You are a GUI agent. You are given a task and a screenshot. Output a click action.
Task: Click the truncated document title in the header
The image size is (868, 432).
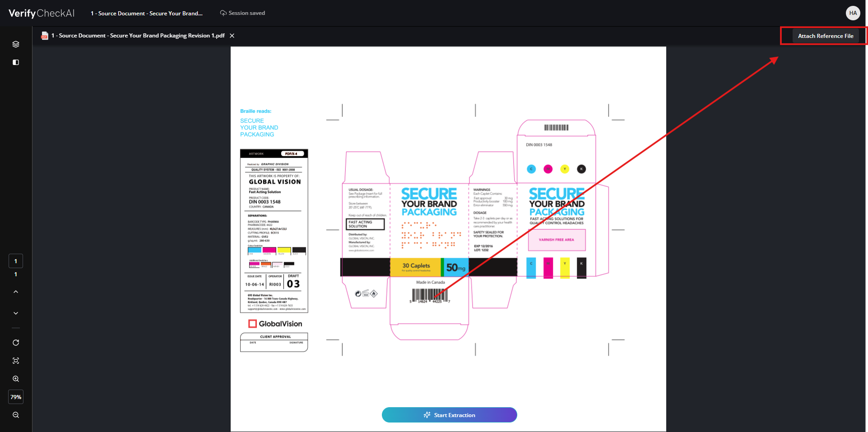(147, 13)
